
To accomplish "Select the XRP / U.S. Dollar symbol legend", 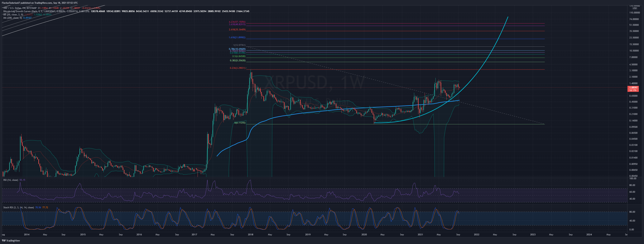I will tap(20, 8).
